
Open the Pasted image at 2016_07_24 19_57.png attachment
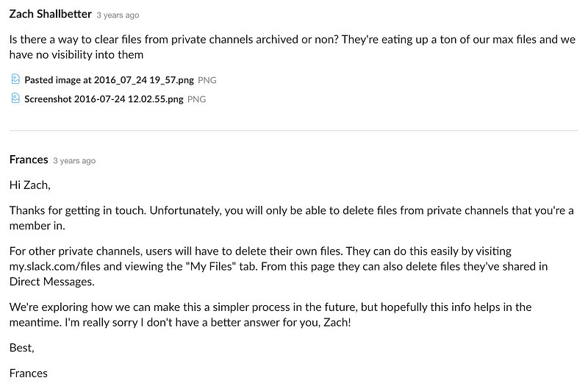point(109,80)
